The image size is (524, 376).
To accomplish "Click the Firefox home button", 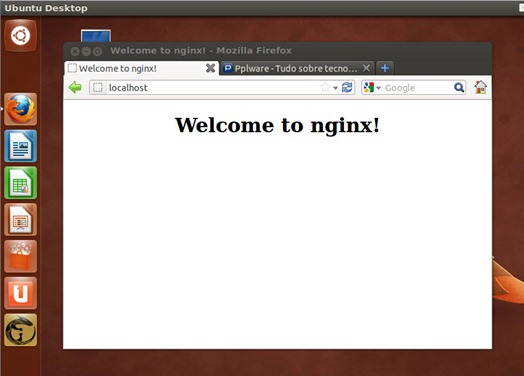I will pos(481,87).
